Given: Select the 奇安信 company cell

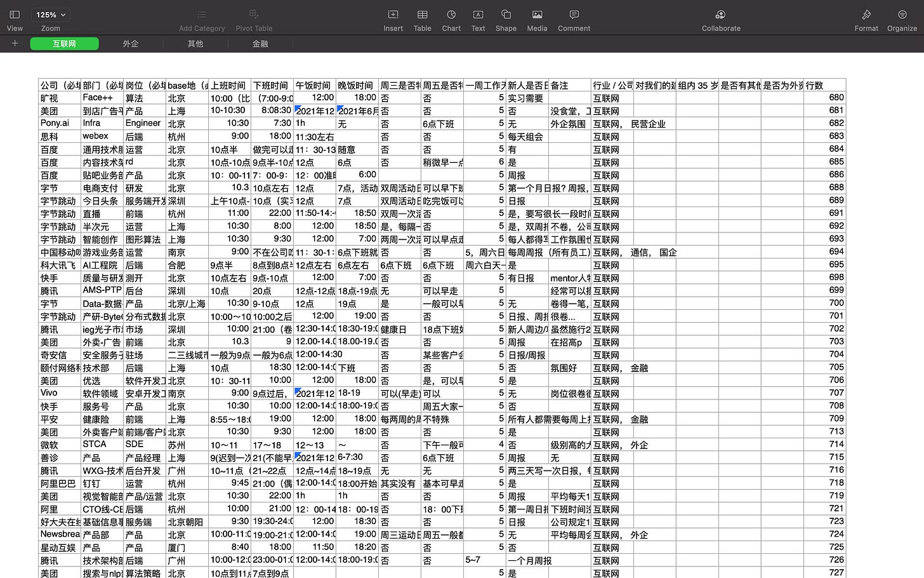Looking at the screenshot, I should click(60, 355).
